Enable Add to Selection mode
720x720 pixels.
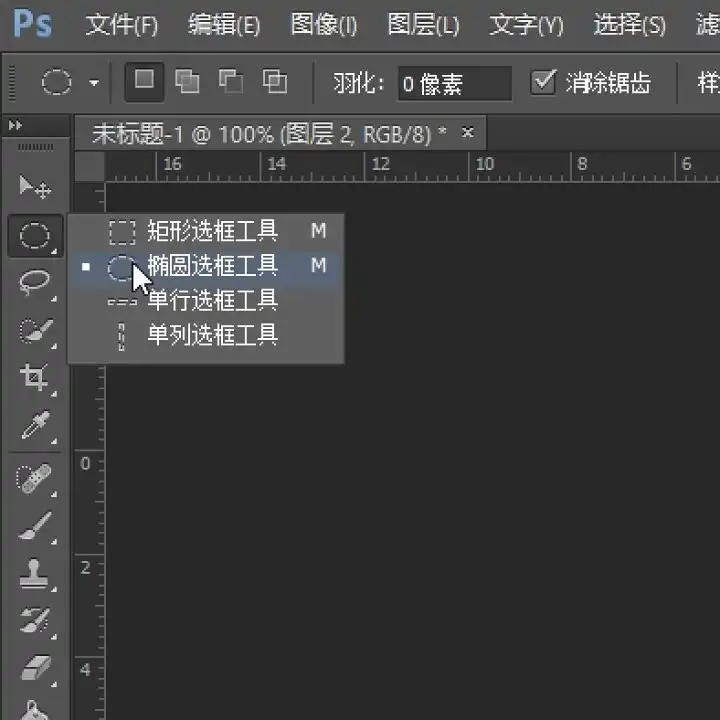pyautogui.click(x=187, y=81)
